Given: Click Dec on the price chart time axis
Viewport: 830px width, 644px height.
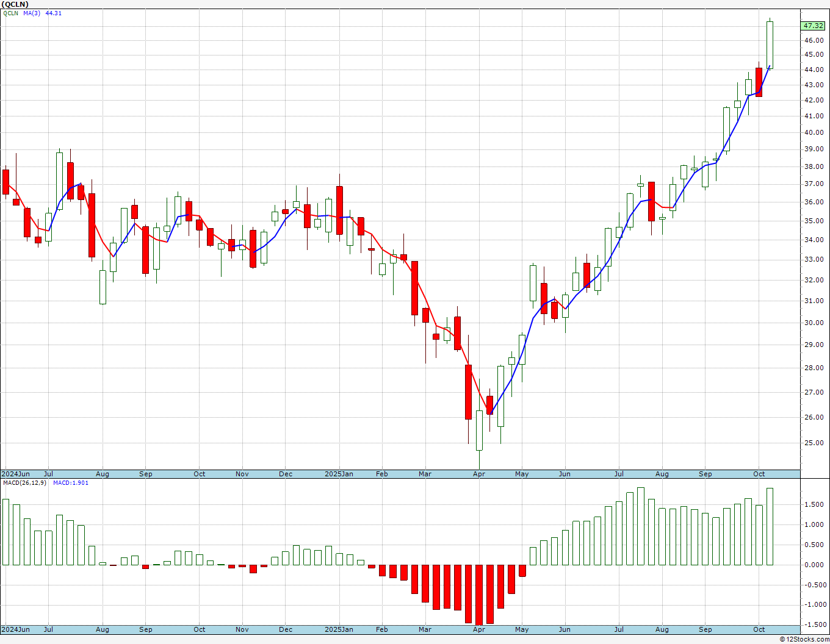Looking at the screenshot, I should tap(286, 474).
